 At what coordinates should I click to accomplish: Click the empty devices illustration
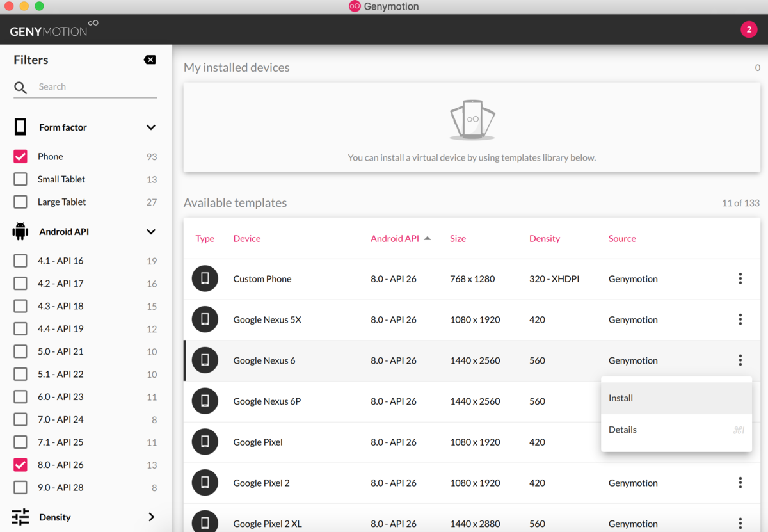[x=472, y=120]
